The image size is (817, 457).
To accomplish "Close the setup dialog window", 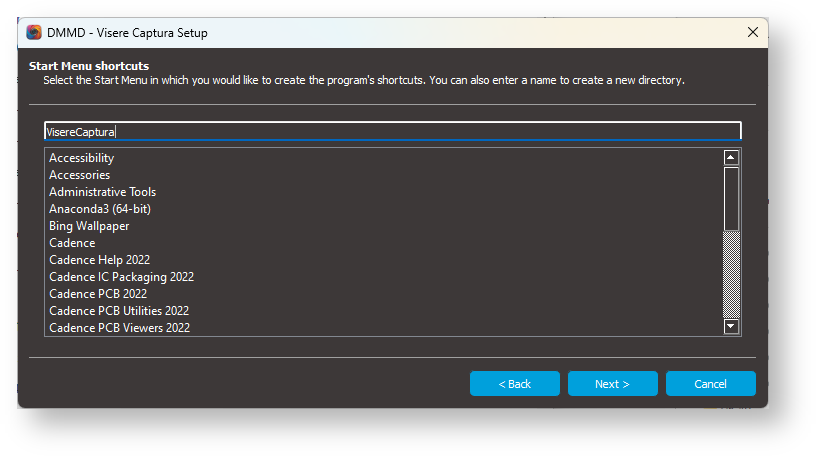I will click(x=752, y=32).
